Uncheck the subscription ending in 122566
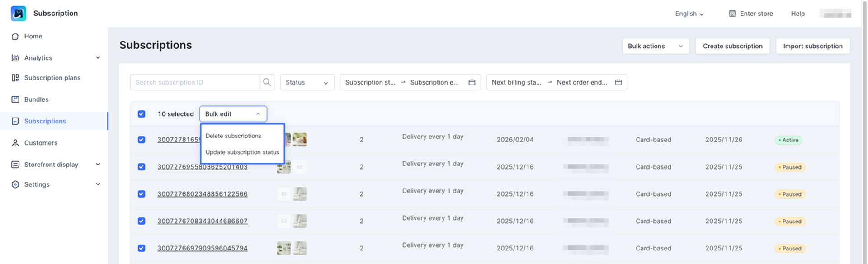This screenshot has height=264, width=868. tap(142, 194)
